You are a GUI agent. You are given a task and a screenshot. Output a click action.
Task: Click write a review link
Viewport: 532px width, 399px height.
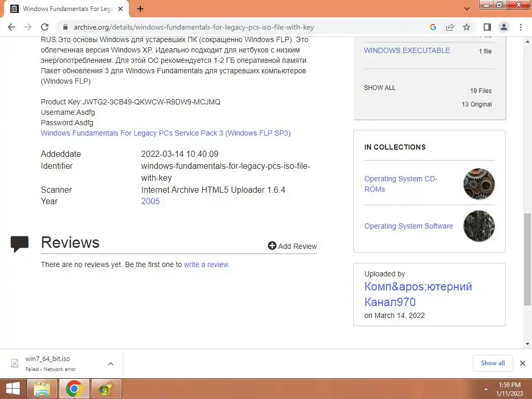pyautogui.click(x=206, y=264)
